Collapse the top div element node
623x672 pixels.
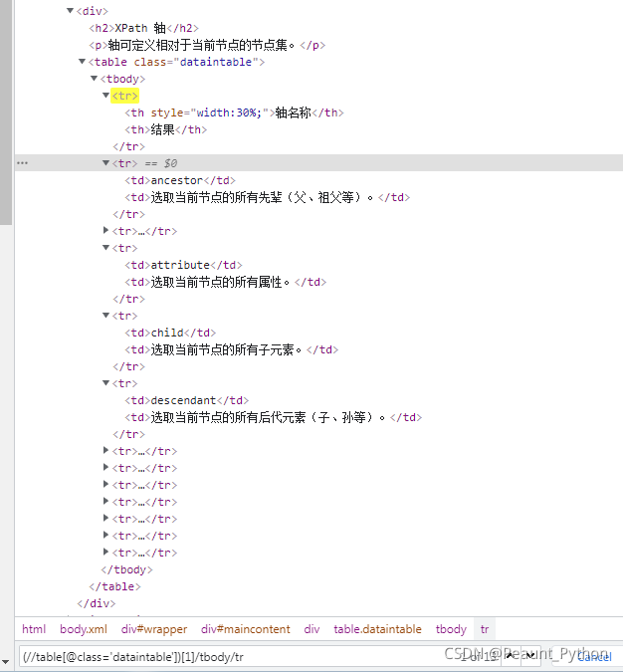[71, 11]
